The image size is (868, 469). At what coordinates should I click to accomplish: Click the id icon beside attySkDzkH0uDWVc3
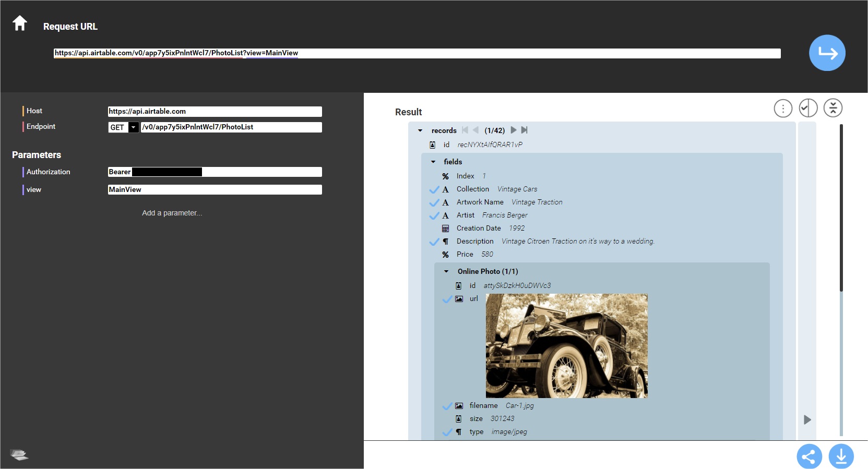click(x=458, y=286)
